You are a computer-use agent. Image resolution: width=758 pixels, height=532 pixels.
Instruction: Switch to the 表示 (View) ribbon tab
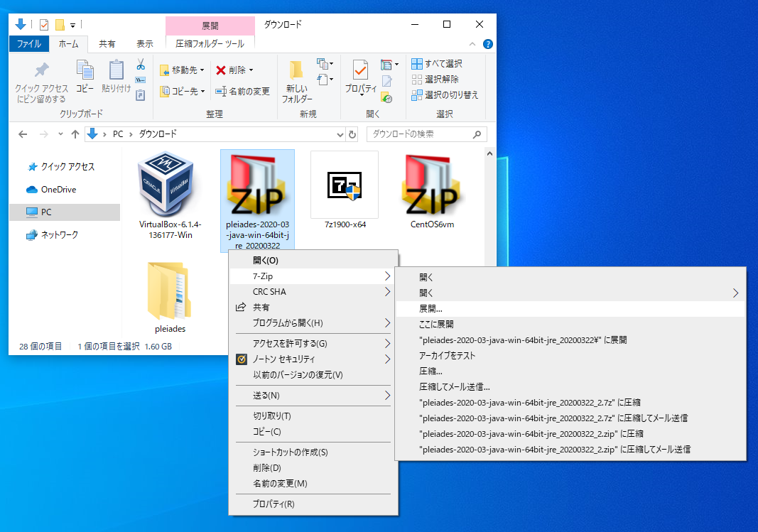[144, 44]
